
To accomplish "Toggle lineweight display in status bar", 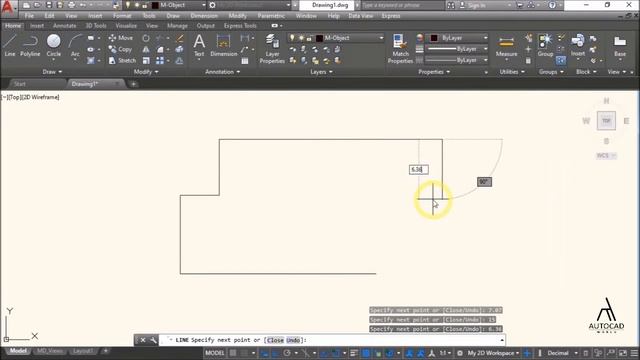I will click(354, 353).
